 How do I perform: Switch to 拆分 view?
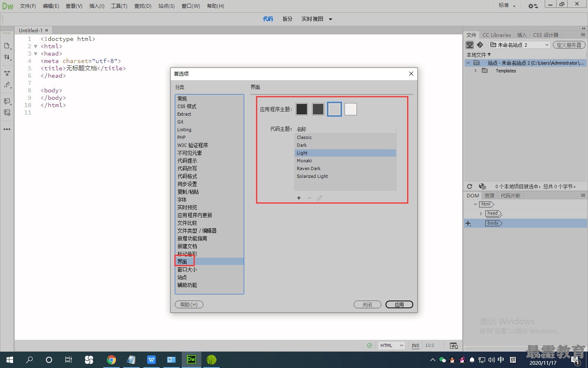point(287,19)
